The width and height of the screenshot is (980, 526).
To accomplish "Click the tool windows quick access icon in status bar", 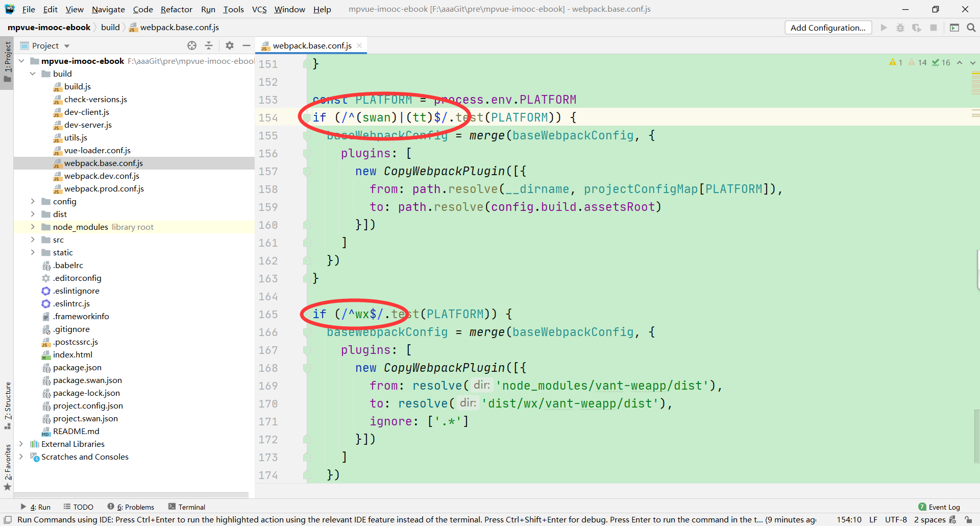I will click(8, 520).
